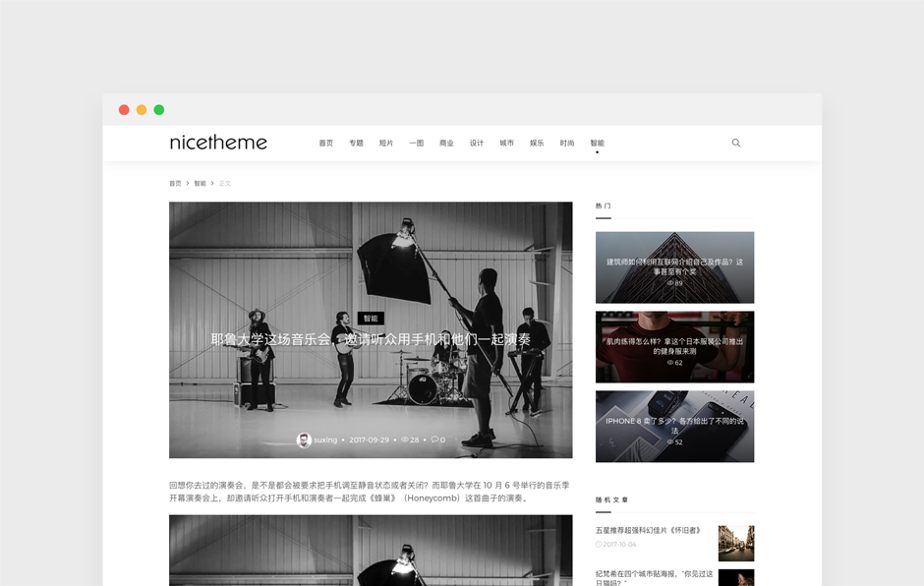The height and width of the screenshot is (586, 924).
Task: Open the 首页 navigation item
Action: click(326, 144)
